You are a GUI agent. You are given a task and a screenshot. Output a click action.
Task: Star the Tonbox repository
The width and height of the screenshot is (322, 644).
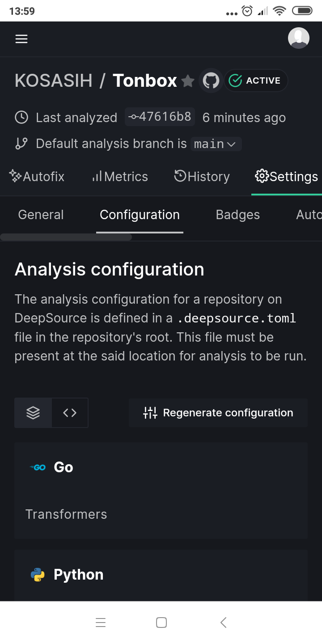[188, 81]
